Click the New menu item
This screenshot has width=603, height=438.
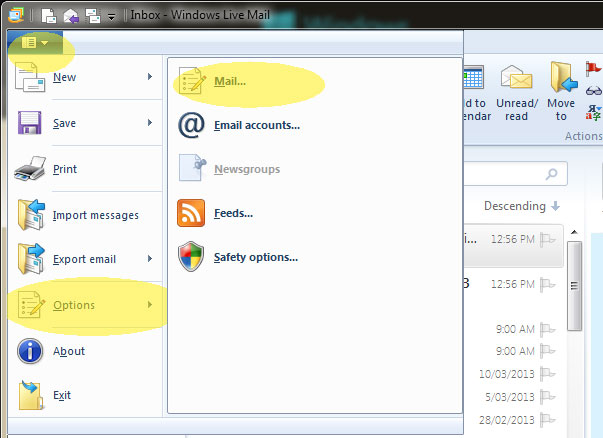85,77
